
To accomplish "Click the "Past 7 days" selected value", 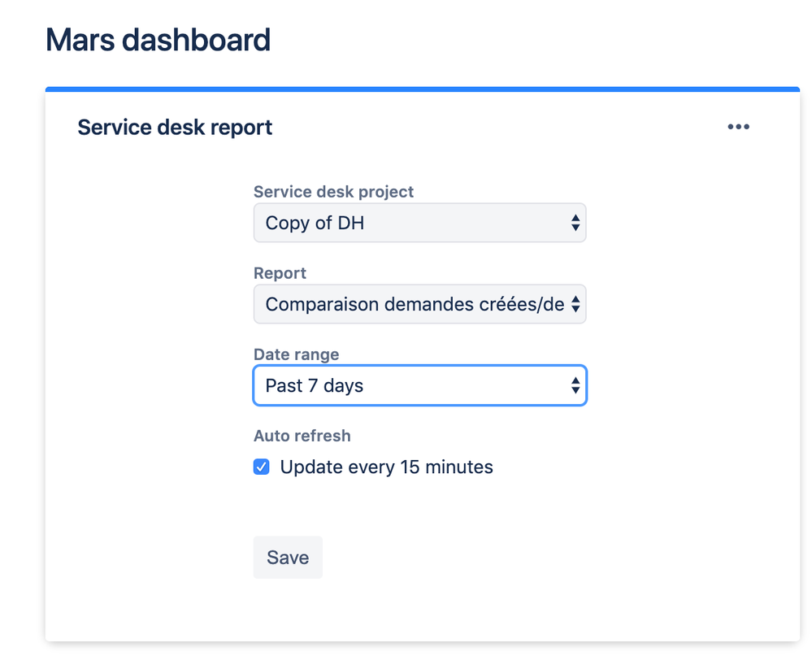I will coord(315,385).
